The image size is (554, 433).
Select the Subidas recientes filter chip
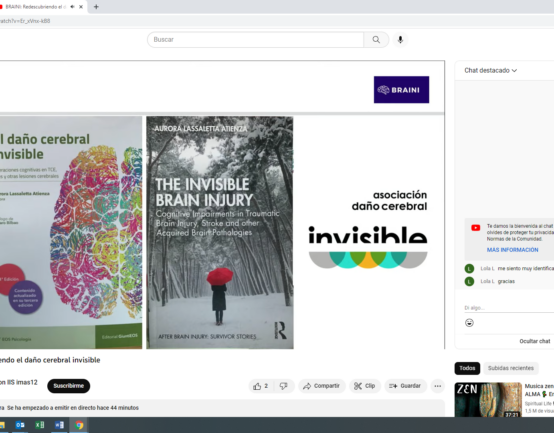pyautogui.click(x=511, y=368)
